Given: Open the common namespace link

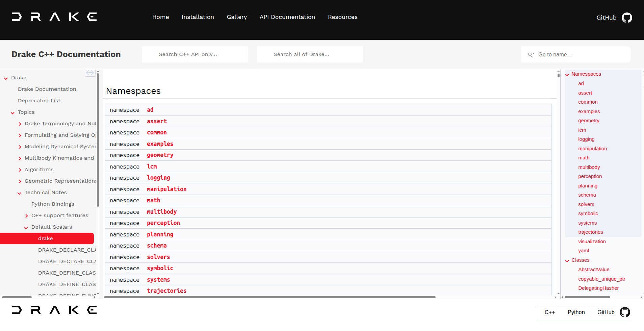Looking at the screenshot, I should pos(157,132).
